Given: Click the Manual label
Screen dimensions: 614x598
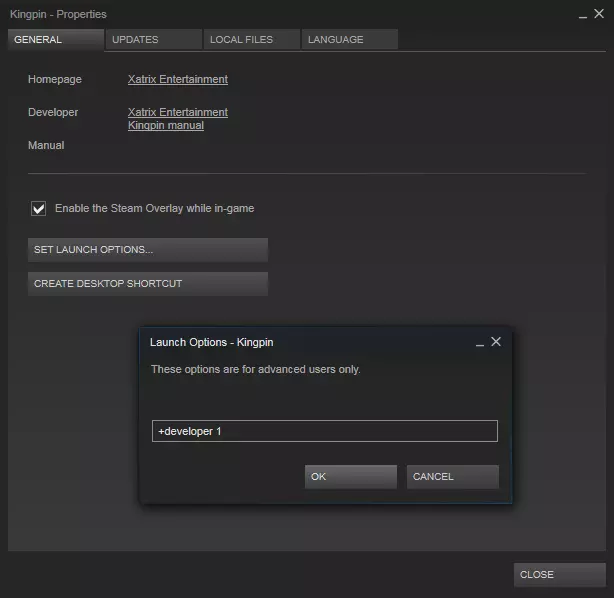Looking at the screenshot, I should click(x=46, y=145).
